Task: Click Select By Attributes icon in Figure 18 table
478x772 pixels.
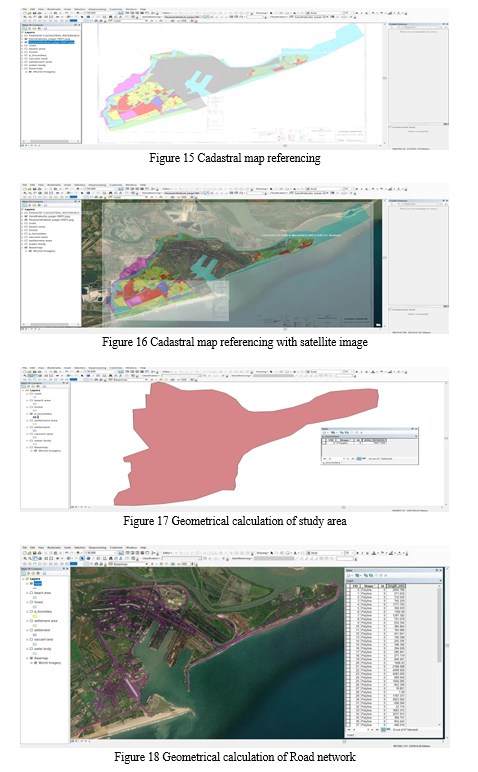Action: coord(366,576)
